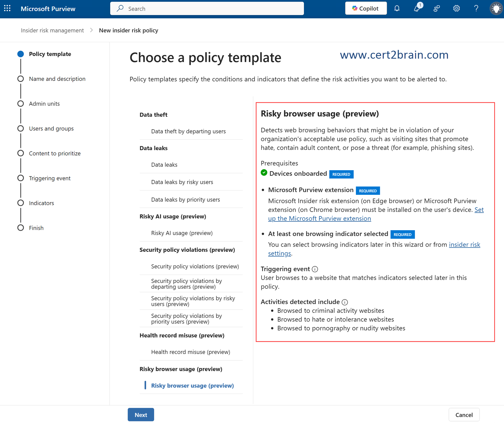Click REQUIRED badge next to Devices onboarded
504x423 pixels.
coord(341,174)
